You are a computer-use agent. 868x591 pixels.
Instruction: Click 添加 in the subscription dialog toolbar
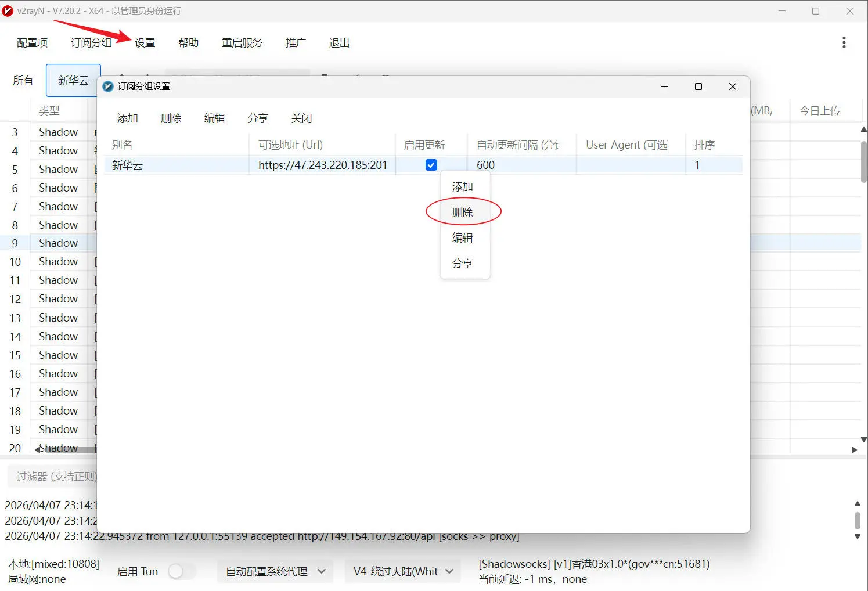coord(127,118)
